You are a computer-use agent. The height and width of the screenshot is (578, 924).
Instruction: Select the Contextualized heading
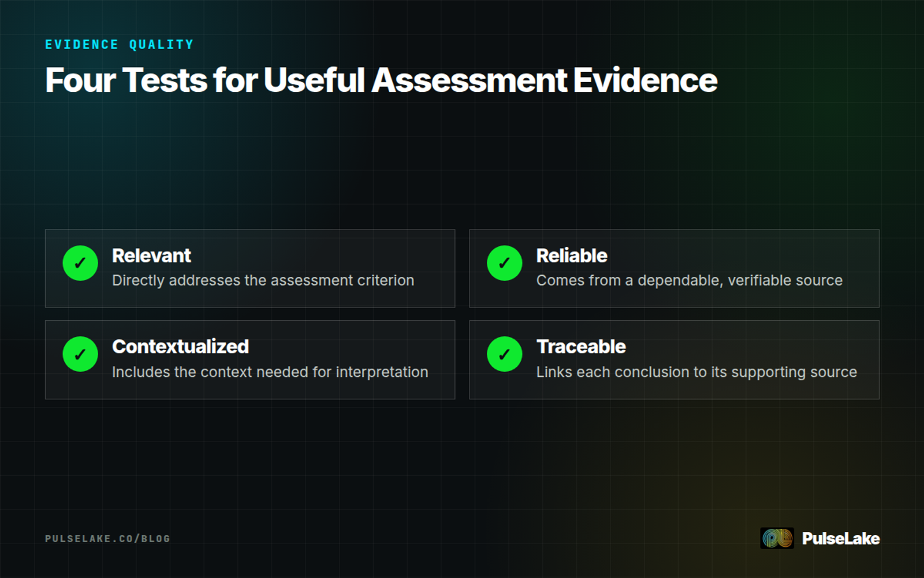pyautogui.click(x=180, y=346)
